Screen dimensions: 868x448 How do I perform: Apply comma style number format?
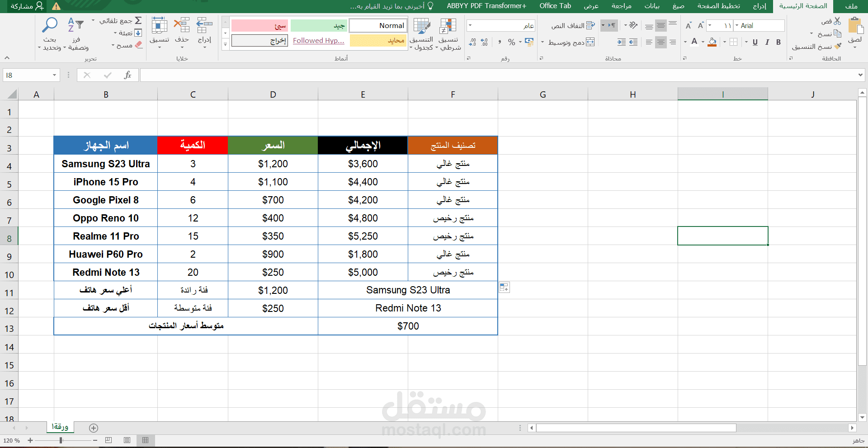point(500,42)
